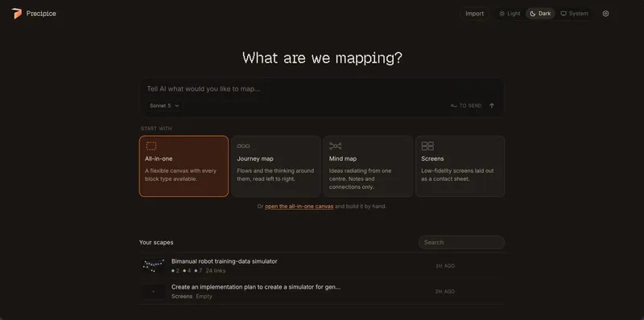Viewport: 644px width, 320px height.
Task: Click the monitor icon for System theme
Action: [x=563, y=14]
